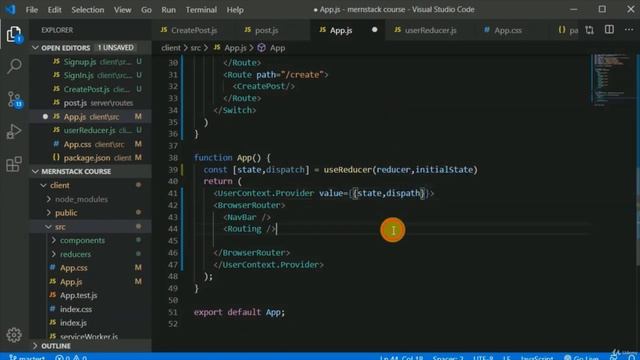Viewport: 640px width, 360px height.
Task: Collapse the MERNSTACK COURSE folder section
Action: pos(35,171)
